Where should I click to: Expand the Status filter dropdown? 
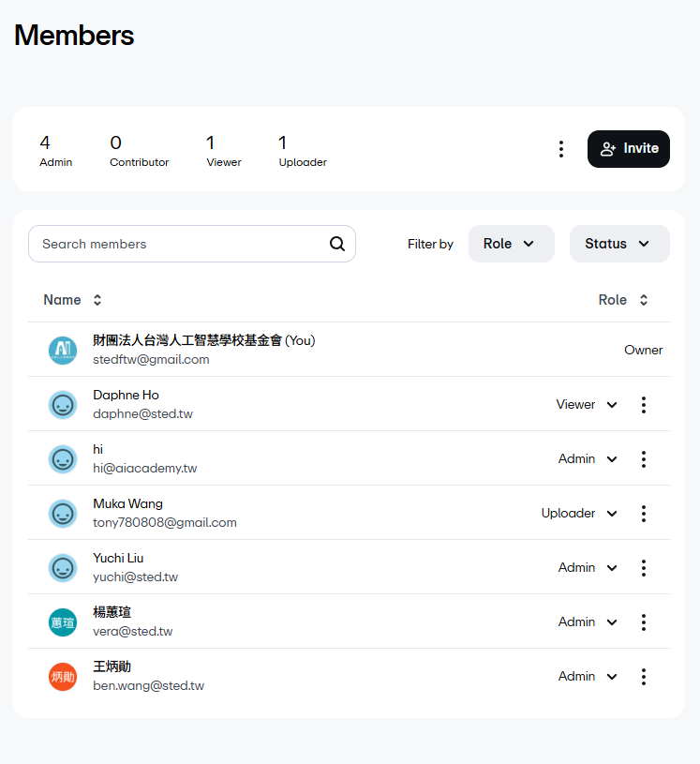pyautogui.click(x=618, y=244)
